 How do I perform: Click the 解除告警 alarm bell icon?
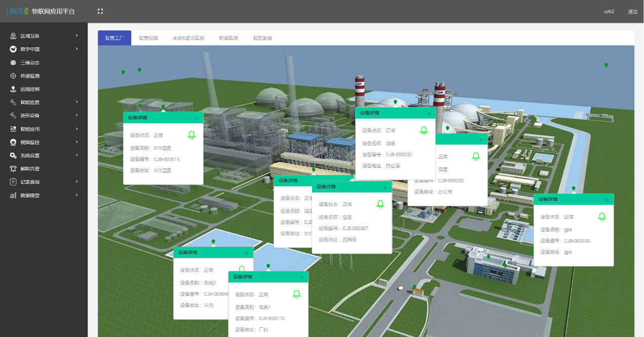click(x=13, y=169)
